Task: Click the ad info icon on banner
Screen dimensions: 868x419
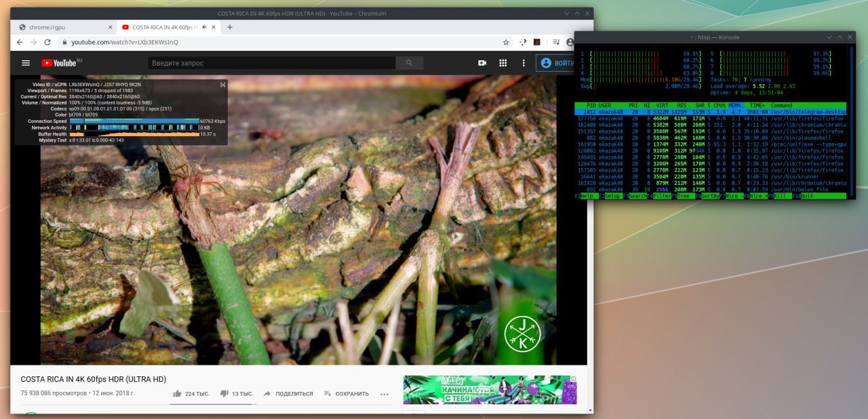Action: [573, 379]
